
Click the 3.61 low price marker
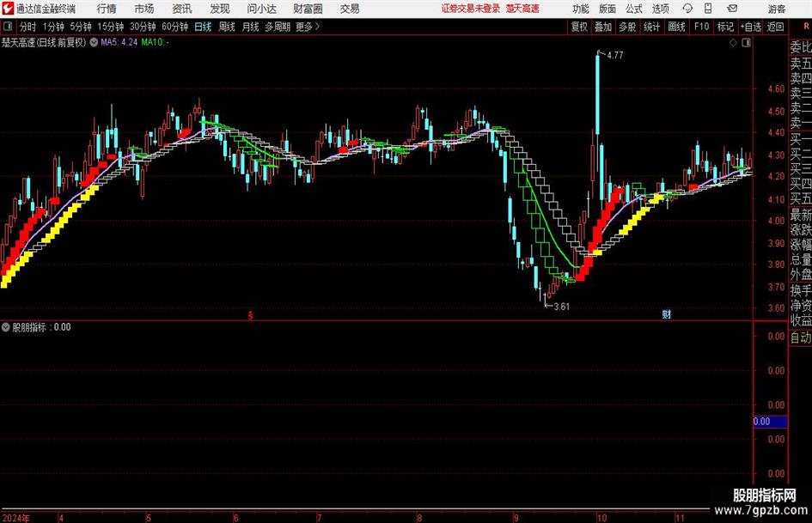(561, 307)
